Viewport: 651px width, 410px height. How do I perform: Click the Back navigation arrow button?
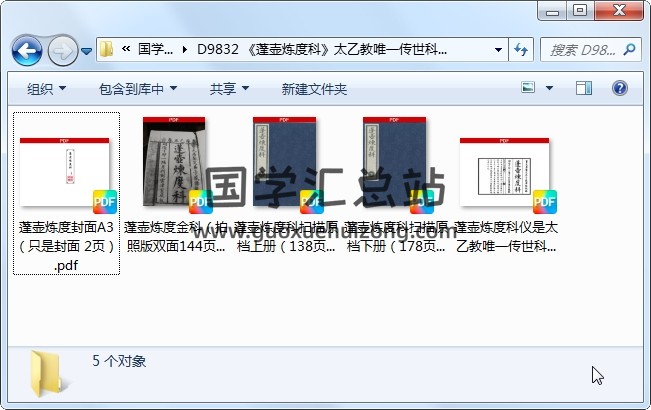click(27, 51)
